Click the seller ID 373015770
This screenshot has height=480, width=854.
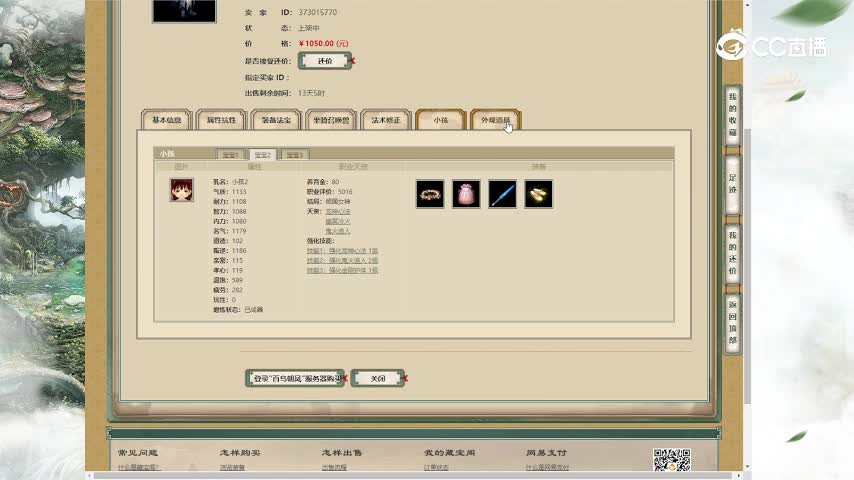(x=318, y=12)
